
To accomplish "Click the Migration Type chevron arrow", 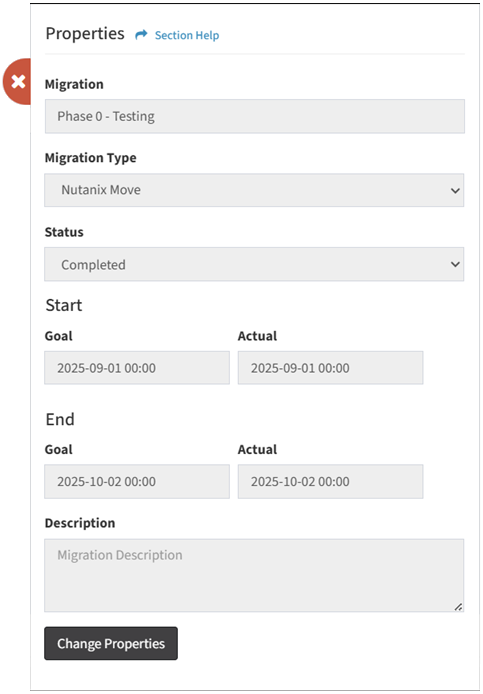I will (x=455, y=191).
